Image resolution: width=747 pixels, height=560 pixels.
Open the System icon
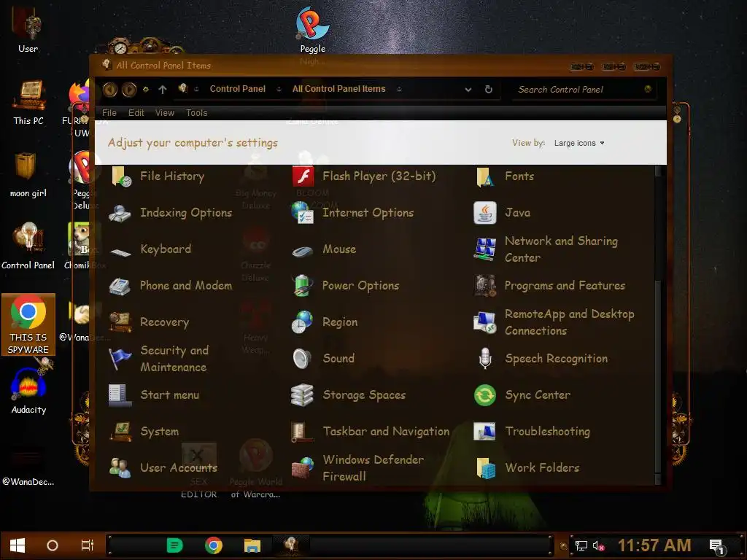(120, 432)
